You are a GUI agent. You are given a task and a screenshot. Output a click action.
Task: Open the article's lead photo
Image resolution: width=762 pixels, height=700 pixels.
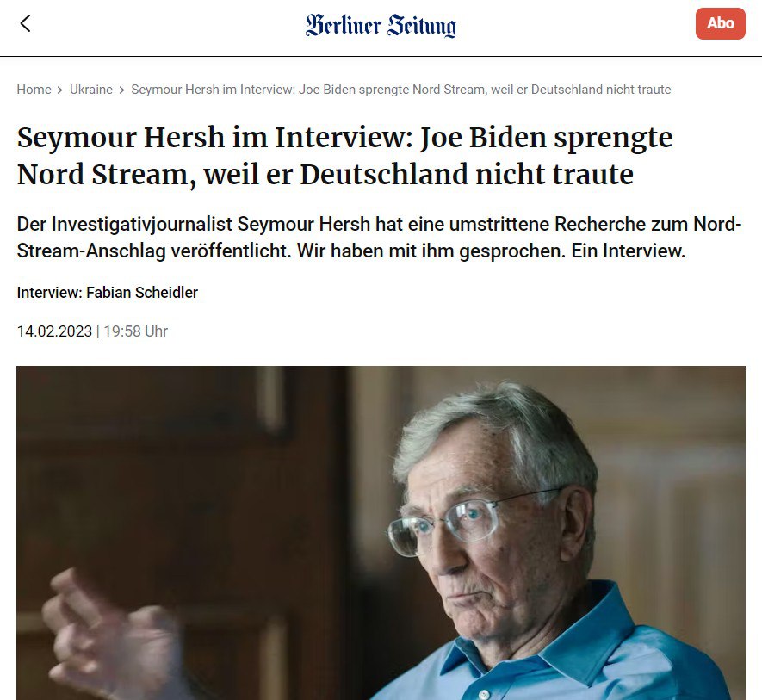tap(381, 533)
